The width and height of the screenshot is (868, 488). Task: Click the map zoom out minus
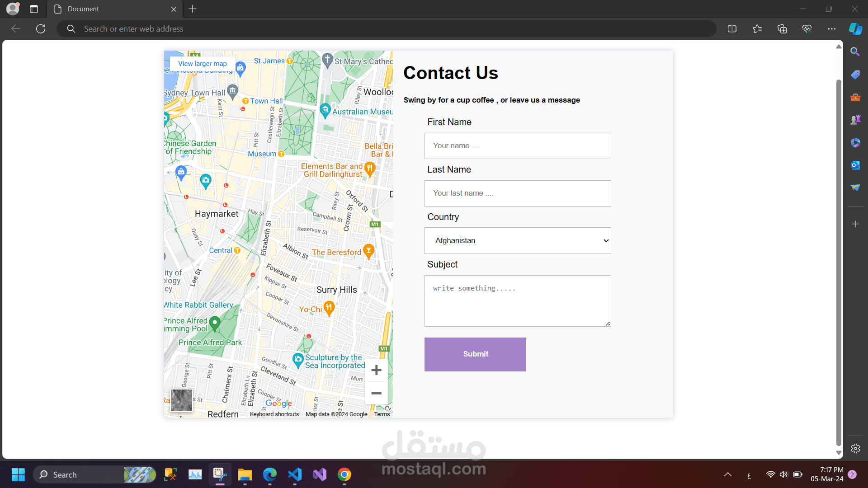(x=376, y=393)
